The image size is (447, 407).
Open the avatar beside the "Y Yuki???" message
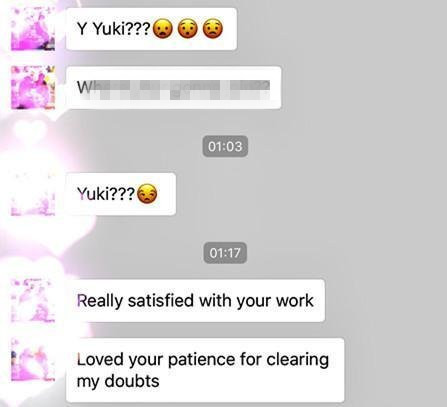(33, 29)
